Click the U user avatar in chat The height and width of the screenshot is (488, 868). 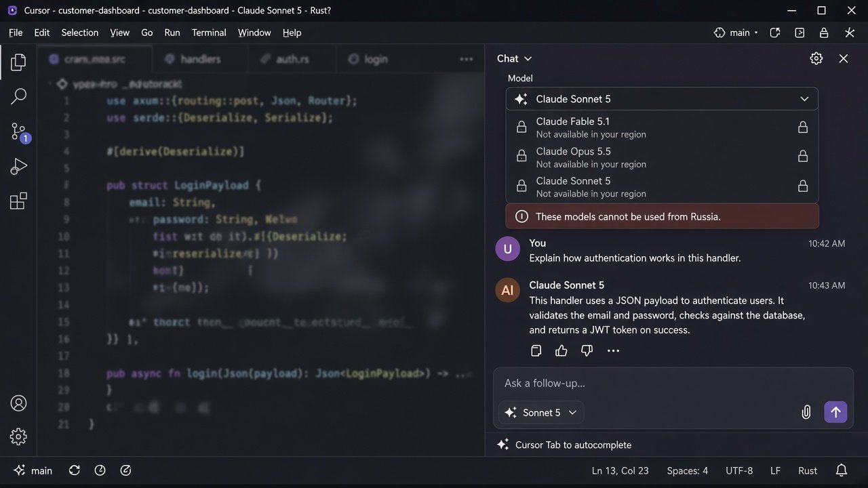coord(507,249)
